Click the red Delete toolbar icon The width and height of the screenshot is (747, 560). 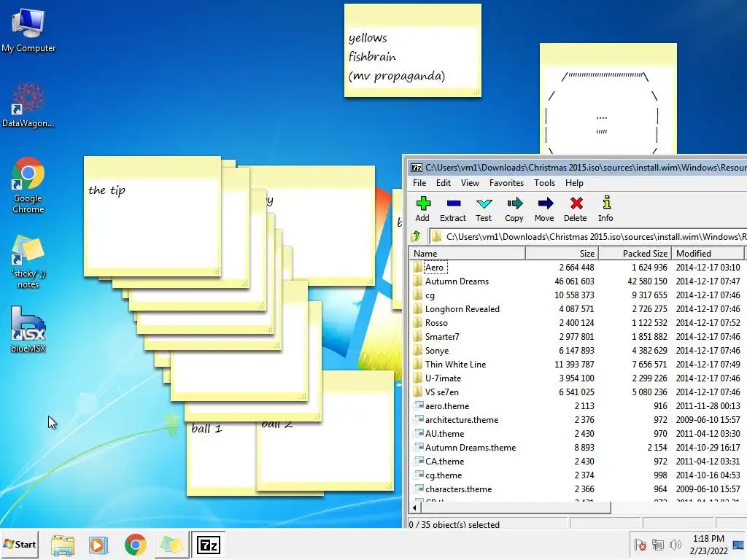[x=576, y=209]
